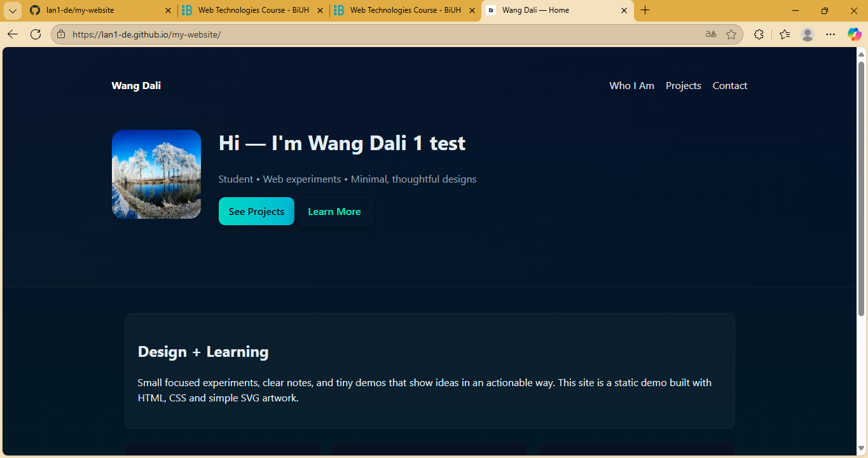Open the browser profile avatar
The height and width of the screenshot is (458, 868).
[x=808, y=34]
